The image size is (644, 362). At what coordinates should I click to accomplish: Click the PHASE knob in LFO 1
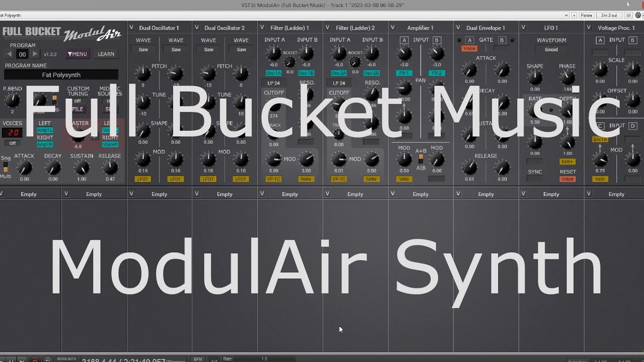(x=568, y=78)
